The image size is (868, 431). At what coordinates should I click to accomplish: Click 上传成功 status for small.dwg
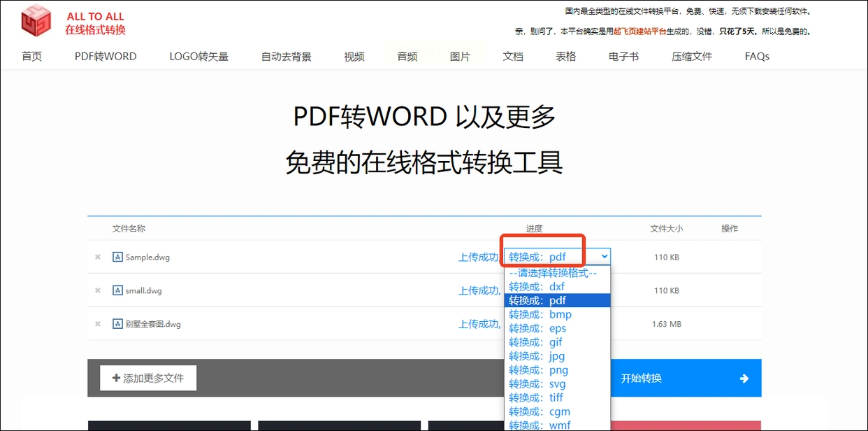(478, 290)
